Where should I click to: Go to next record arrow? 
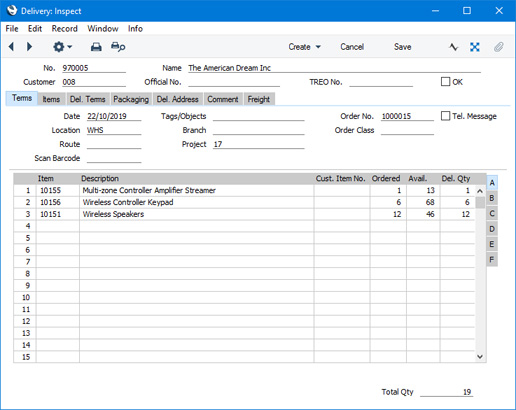(x=29, y=47)
